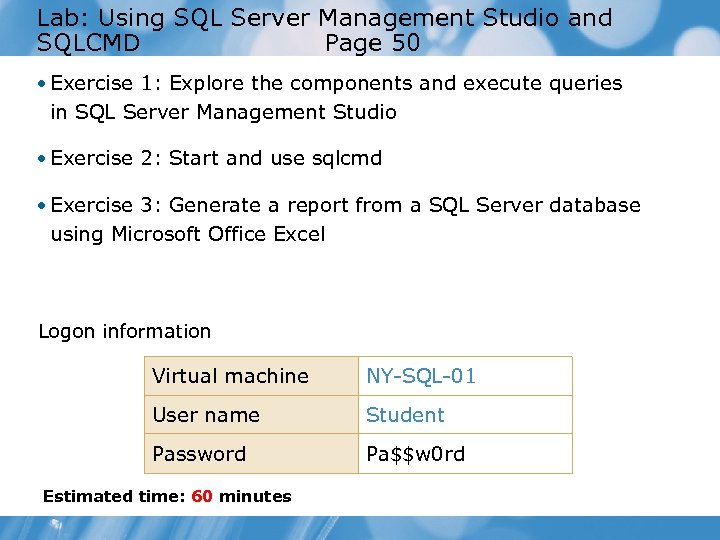Click the Estimated time text
Image resolution: width=720 pixels, height=540 pixels.
[115, 496]
